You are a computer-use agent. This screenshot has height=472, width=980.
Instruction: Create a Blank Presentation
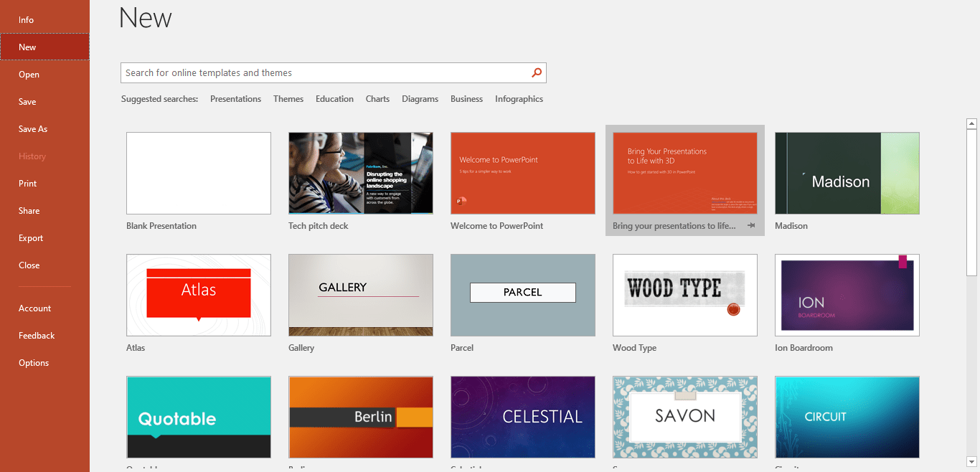(199, 173)
